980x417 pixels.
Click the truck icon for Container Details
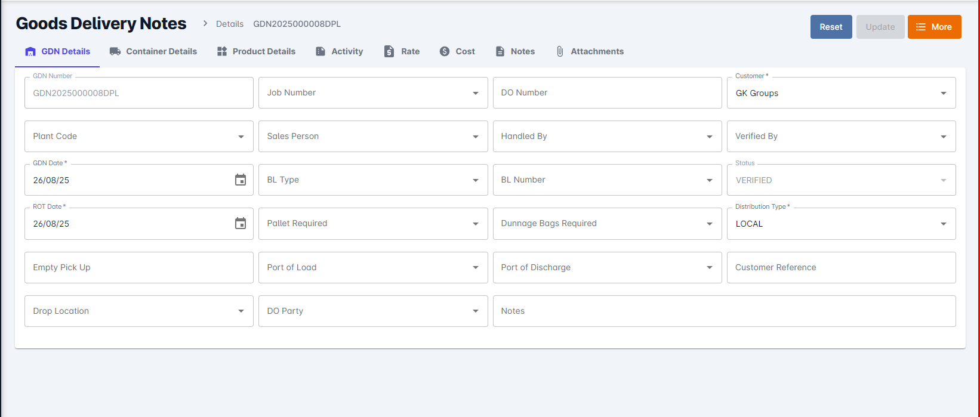pyautogui.click(x=115, y=51)
